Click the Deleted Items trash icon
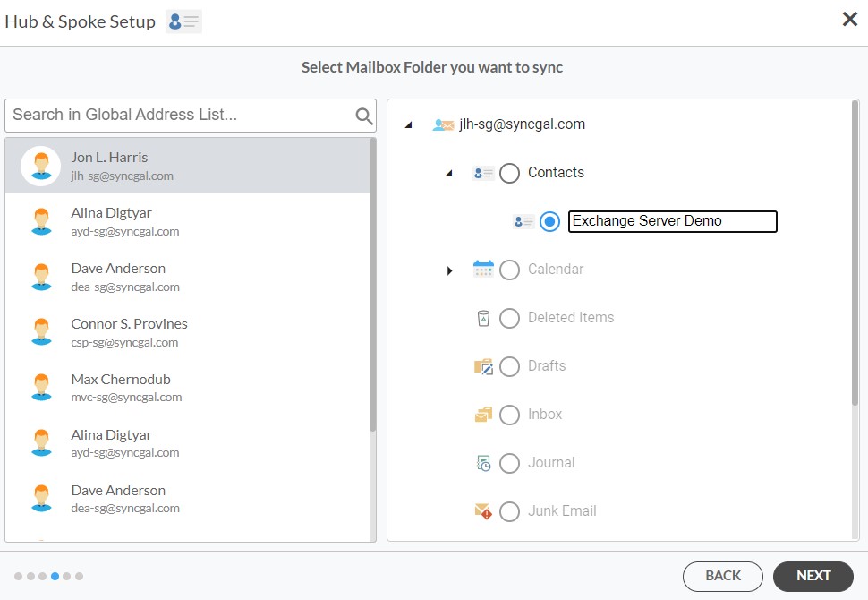Viewport: 868px width, 600px height. (x=483, y=318)
